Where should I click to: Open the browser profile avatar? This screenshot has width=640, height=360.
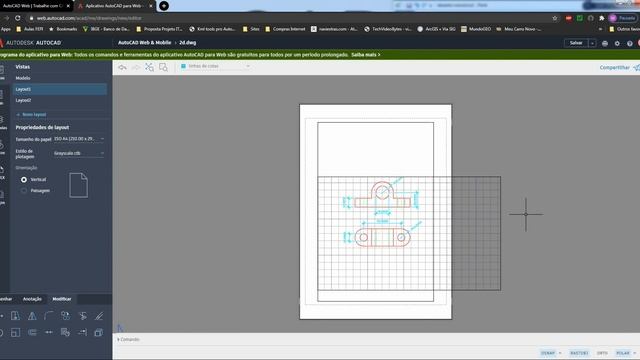point(613,18)
